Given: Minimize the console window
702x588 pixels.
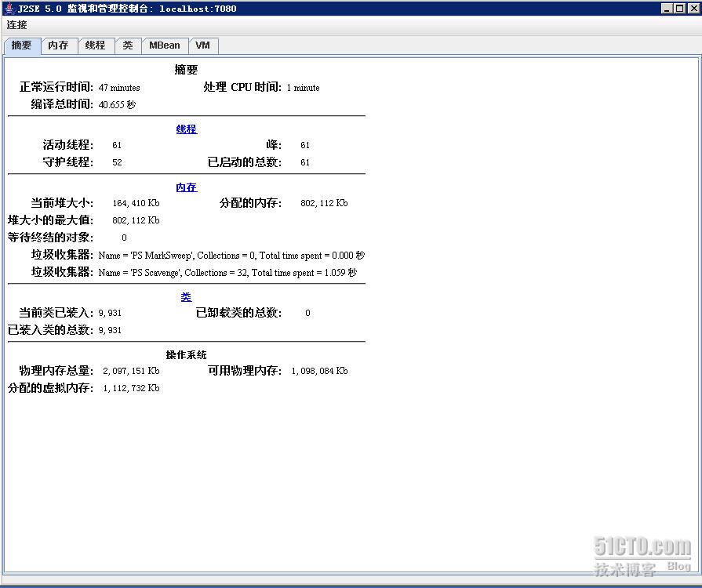Looking at the screenshot, I should click(667, 8).
